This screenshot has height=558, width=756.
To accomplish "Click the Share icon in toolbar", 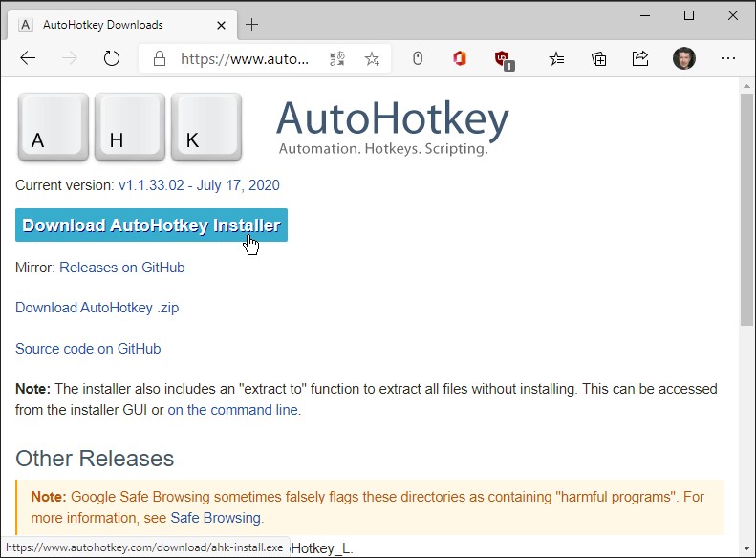I will tap(640, 58).
